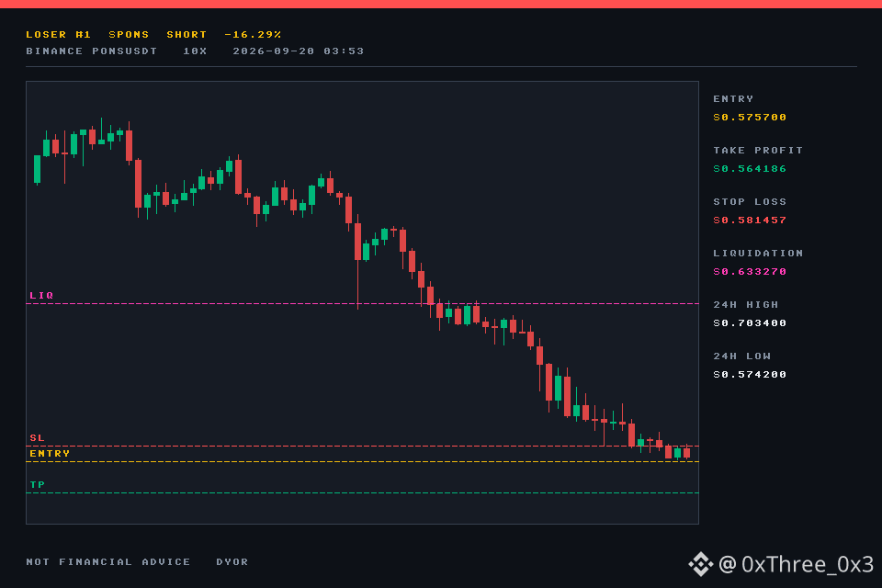Click the 24H HIGH value $0.703400
This screenshot has width=882, height=588.
(750, 323)
